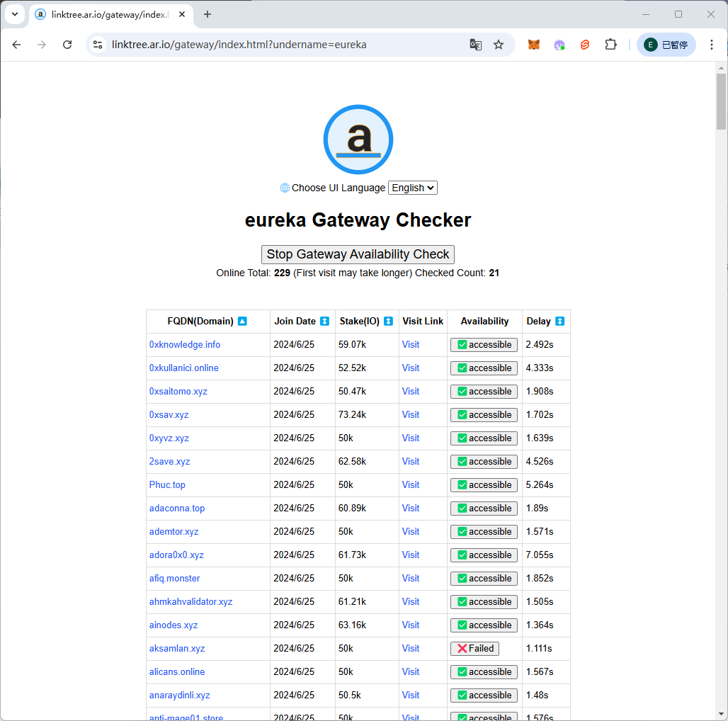Sort by Join Date column icon

pos(324,322)
